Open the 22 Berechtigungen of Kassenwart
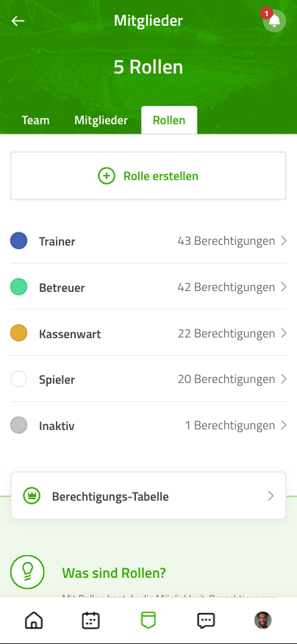297x644 pixels. (x=226, y=333)
